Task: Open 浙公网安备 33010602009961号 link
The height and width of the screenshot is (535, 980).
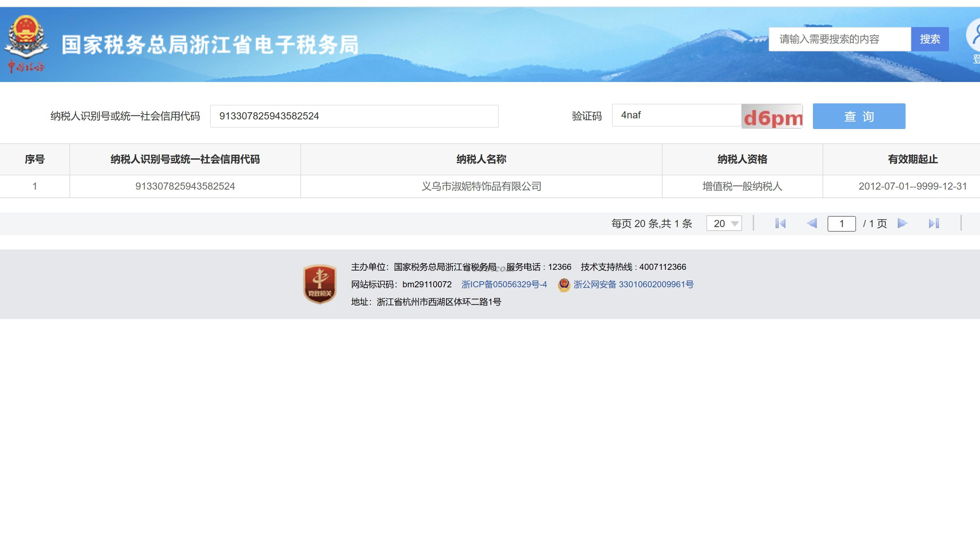Action: point(633,284)
